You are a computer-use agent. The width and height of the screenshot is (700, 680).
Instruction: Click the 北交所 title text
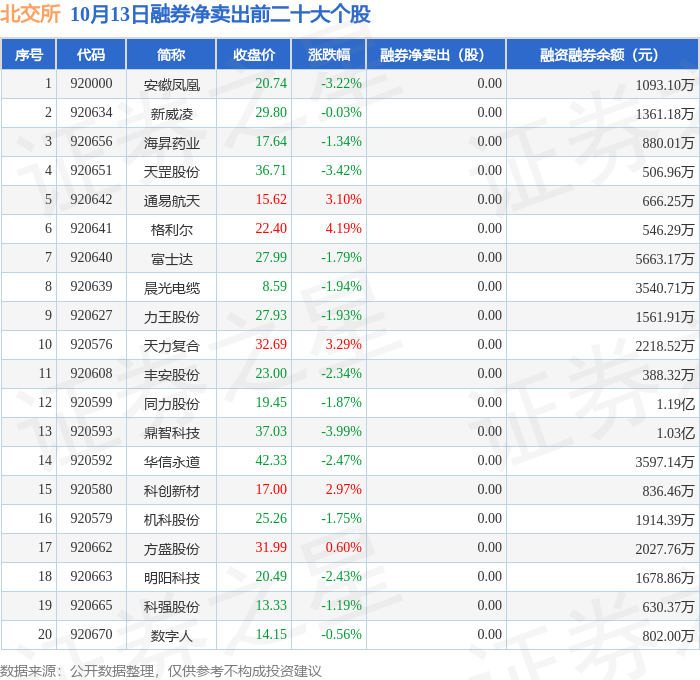(x=30, y=13)
